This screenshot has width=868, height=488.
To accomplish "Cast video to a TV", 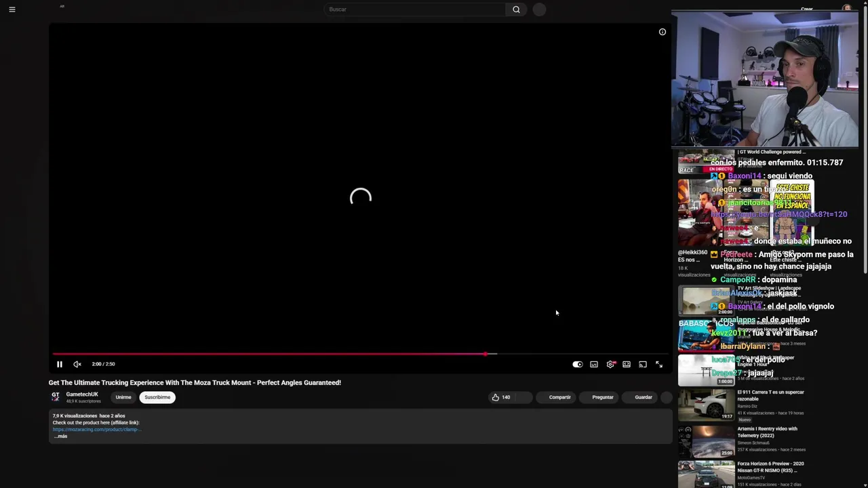I will [x=643, y=364].
